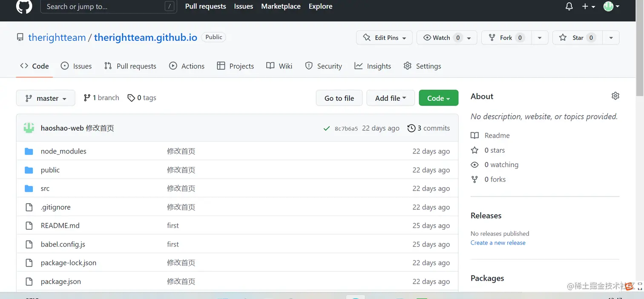Open the therightteam owner link
The width and height of the screenshot is (644, 299).
57,37
